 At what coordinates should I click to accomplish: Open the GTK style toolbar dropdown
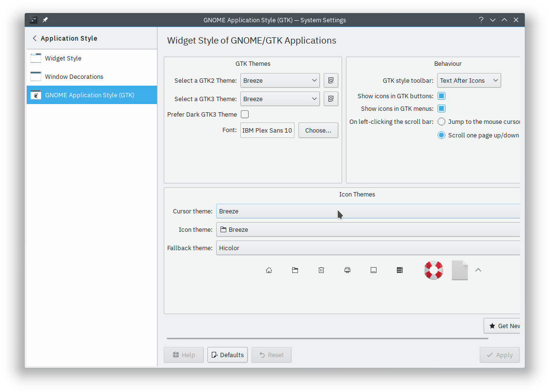469,80
